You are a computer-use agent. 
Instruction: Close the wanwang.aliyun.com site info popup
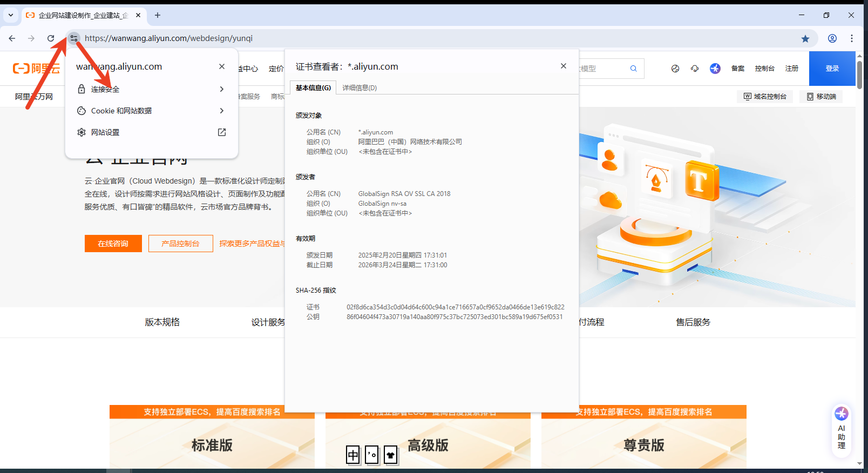click(222, 66)
